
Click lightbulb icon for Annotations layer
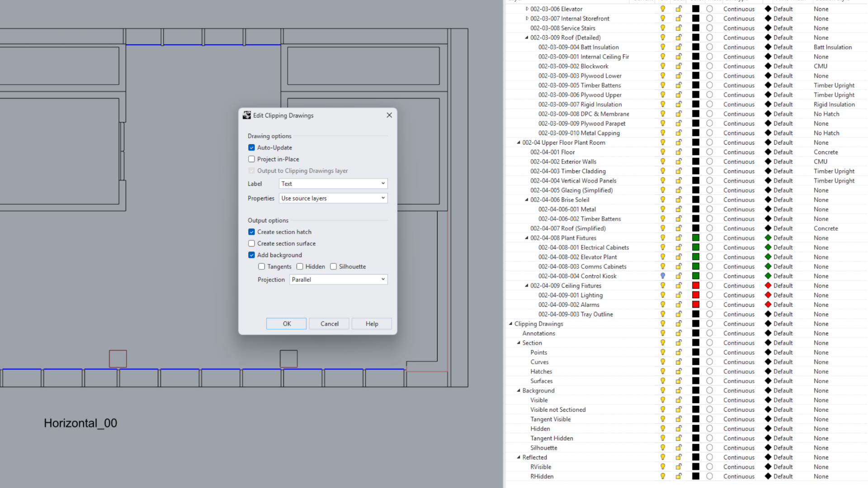tap(663, 333)
